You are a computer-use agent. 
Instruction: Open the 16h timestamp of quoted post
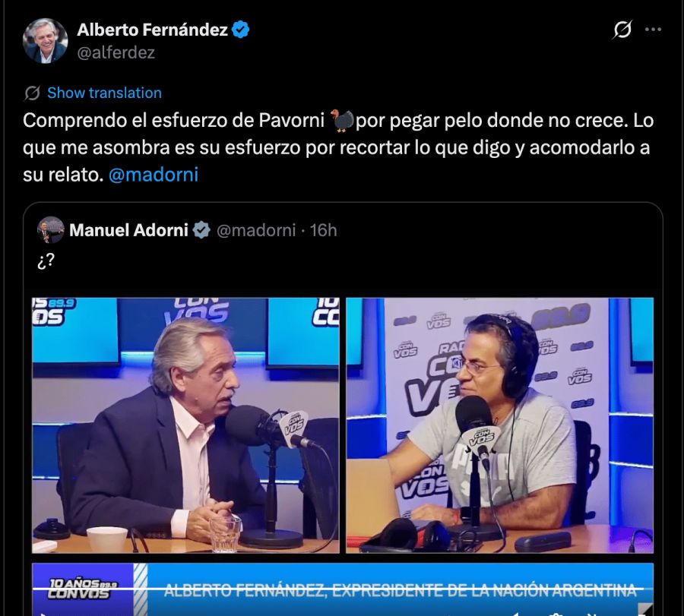tap(323, 230)
